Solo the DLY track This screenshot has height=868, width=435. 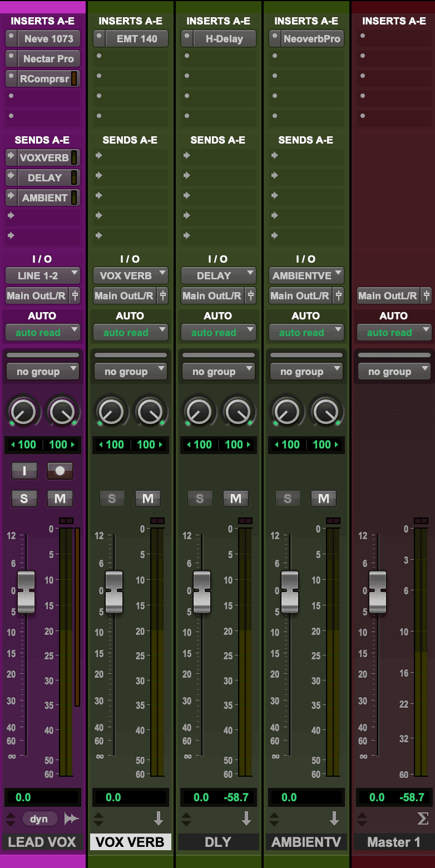(200, 499)
